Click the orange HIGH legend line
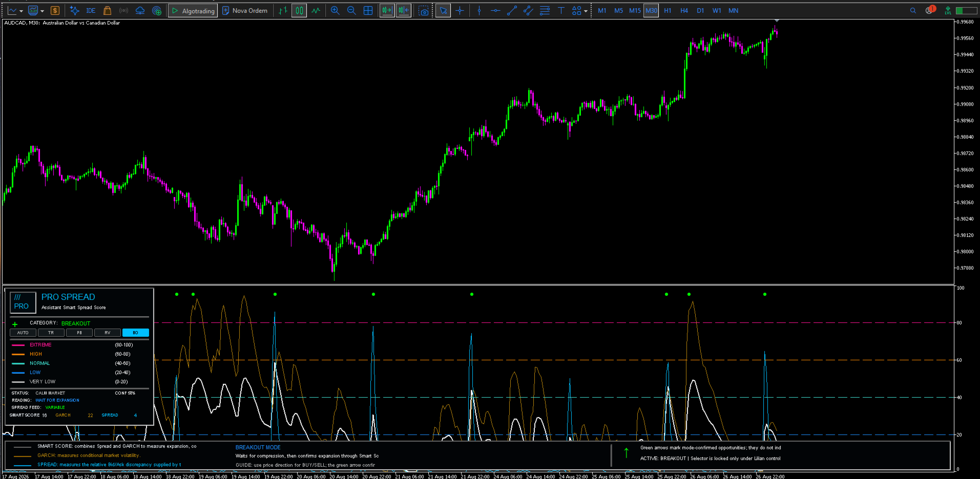Image resolution: width=980 pixels, height=479 pixels. click(18, 354)
